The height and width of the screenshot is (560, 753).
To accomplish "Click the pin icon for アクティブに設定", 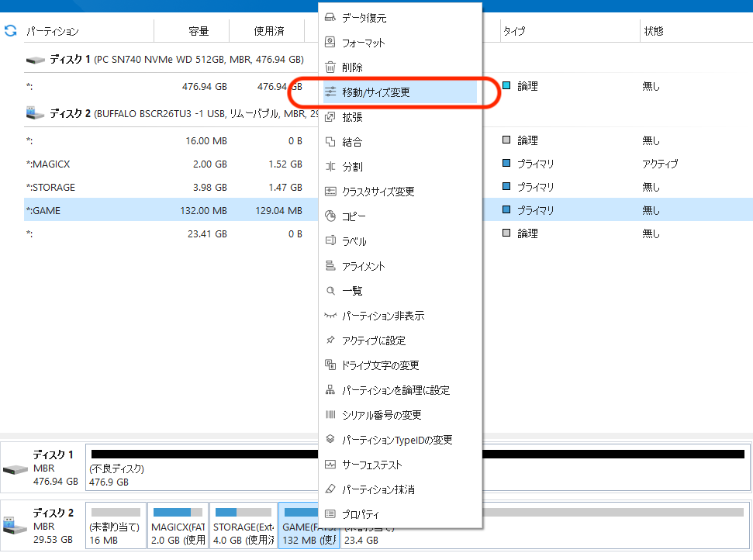I will pos(330,340).
